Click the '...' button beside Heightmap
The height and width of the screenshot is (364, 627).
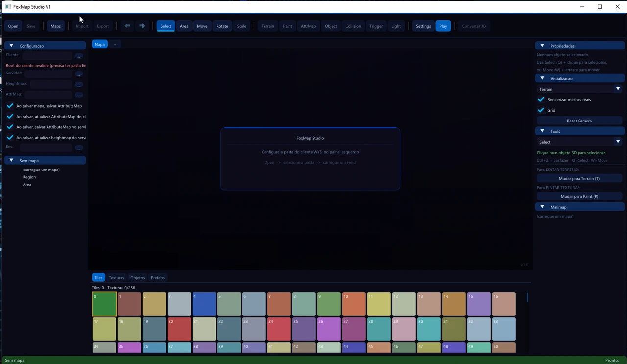point(79,84)
